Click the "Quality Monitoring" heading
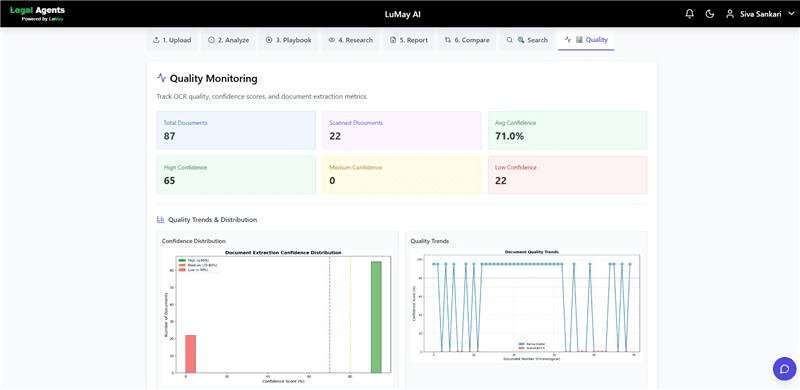The width and height of the screenshot is (800, 390). click(x=213, y=79)
